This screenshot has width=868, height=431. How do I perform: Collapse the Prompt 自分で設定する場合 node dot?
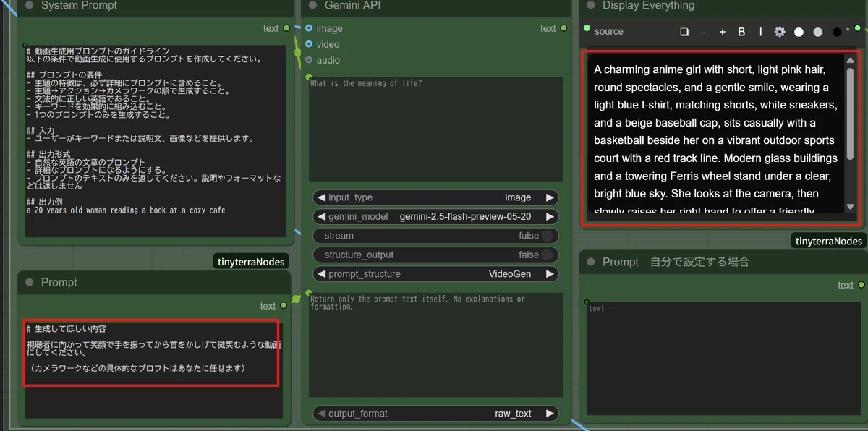[x=591, y=262]
